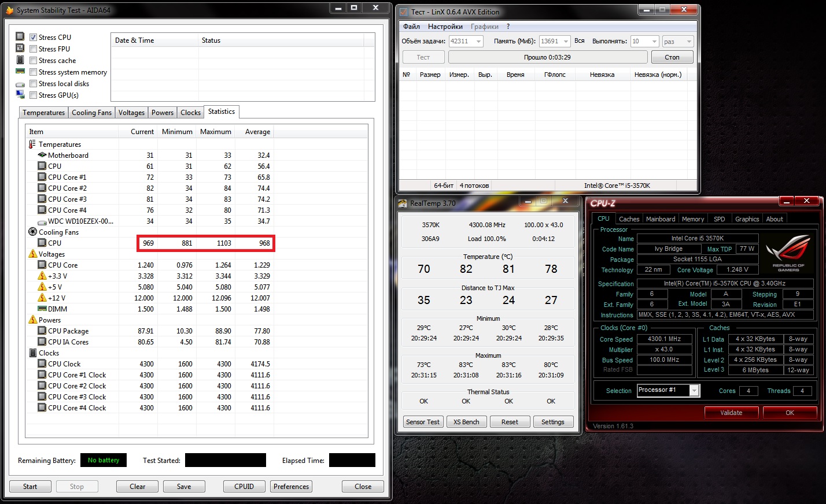Image resolution: width=826 pixels, height=504 pixels.
Task: Click the Settings button in RealTemp
Action: 553,422
